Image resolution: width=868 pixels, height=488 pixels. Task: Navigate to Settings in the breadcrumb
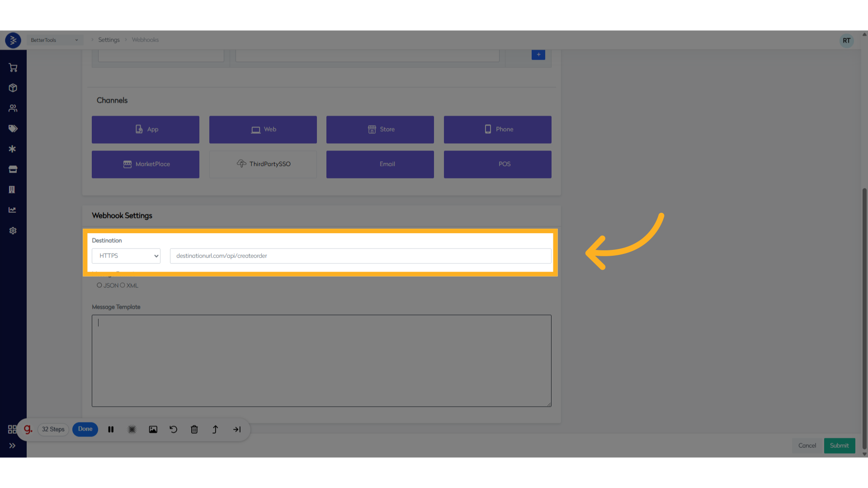[x=108, y=40]
